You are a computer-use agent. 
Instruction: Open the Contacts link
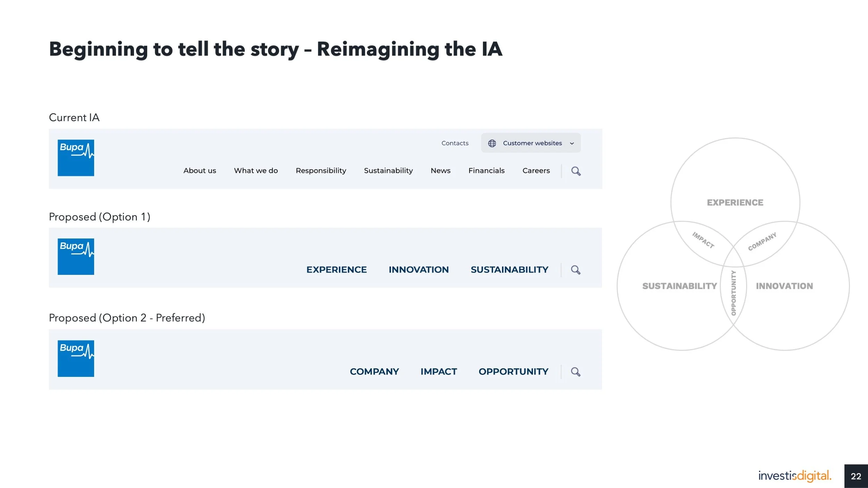tap(455, 143)
